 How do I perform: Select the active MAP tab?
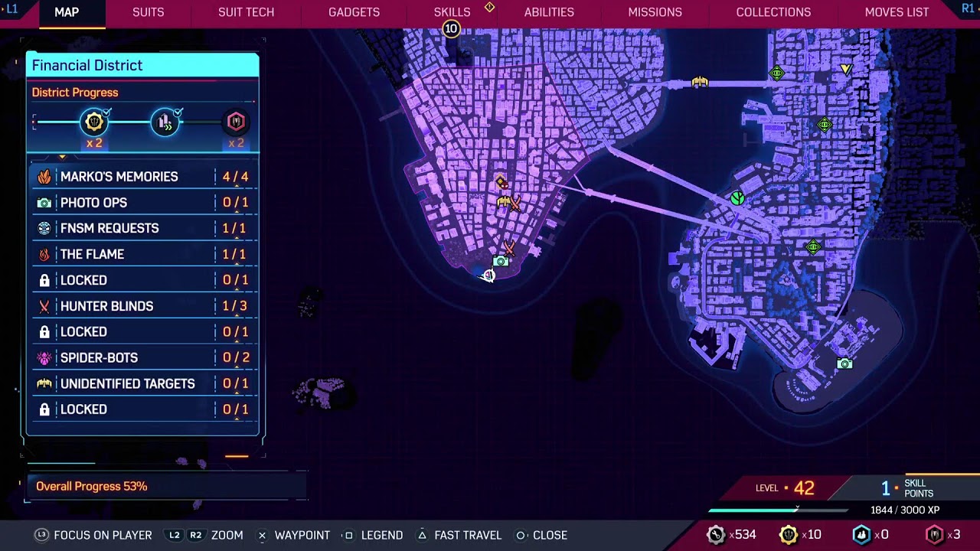click(67, 12)
